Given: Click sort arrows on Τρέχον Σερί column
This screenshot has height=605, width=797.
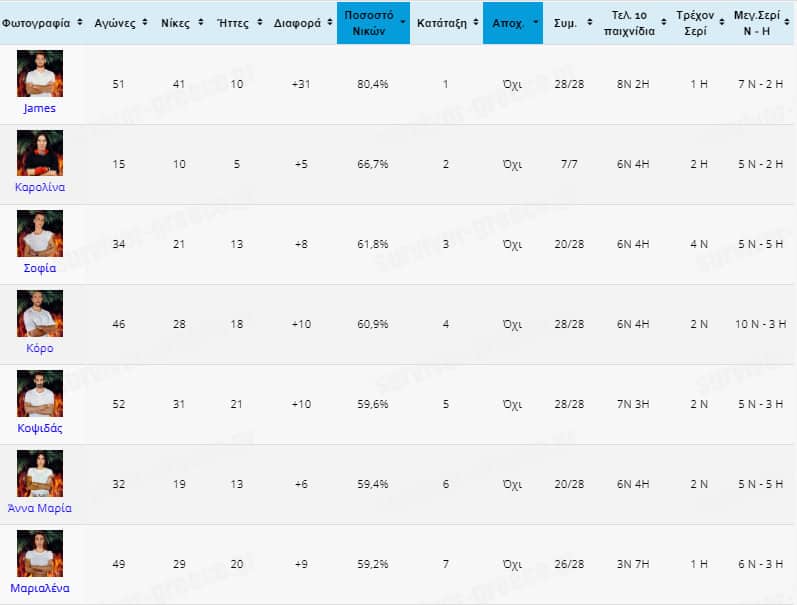Looking at the screenshot, I should pyautogui.click(x=716, y=22).
